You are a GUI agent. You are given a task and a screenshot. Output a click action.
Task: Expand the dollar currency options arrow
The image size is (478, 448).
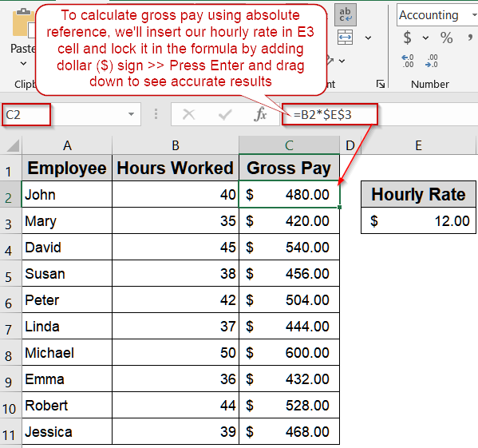(425, 38)
